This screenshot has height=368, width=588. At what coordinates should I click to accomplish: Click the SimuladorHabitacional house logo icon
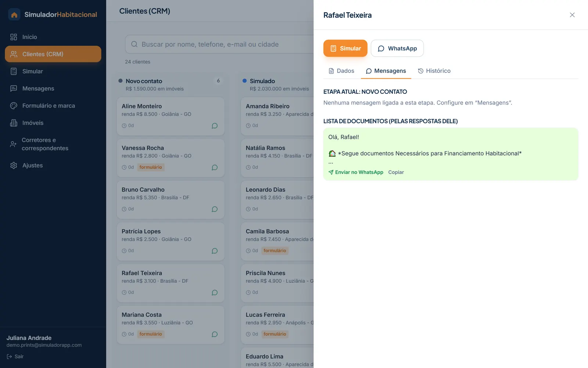14,15
